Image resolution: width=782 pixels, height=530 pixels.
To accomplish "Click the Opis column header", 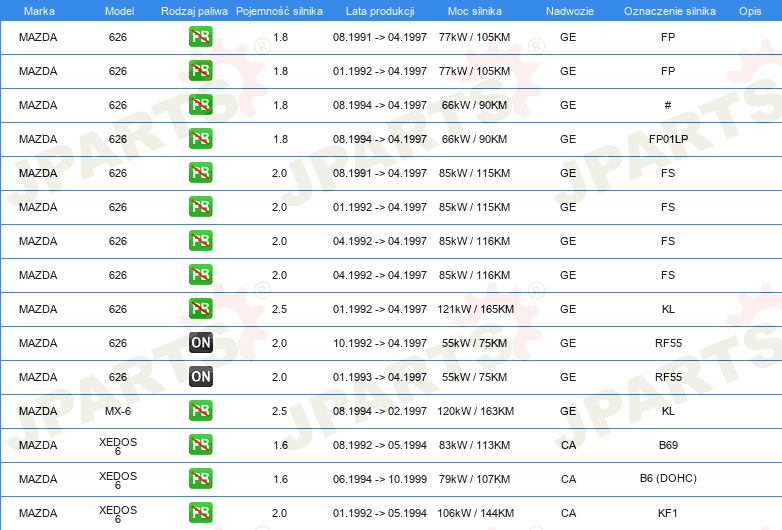I will pyautogui.click(x=750, y=11).
